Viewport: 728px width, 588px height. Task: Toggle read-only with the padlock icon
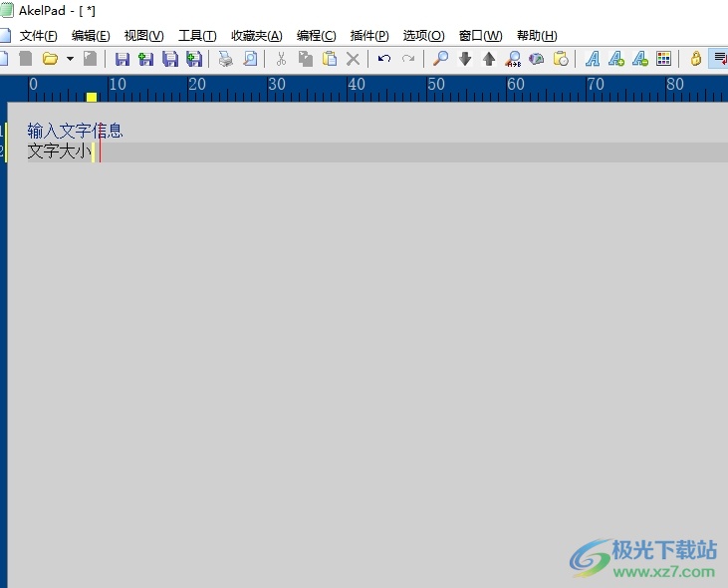point(695,59)
